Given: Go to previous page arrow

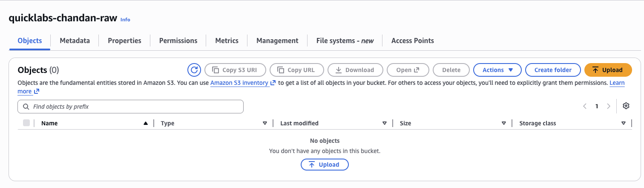Looking at the screenshot, I should pos(585,106).
